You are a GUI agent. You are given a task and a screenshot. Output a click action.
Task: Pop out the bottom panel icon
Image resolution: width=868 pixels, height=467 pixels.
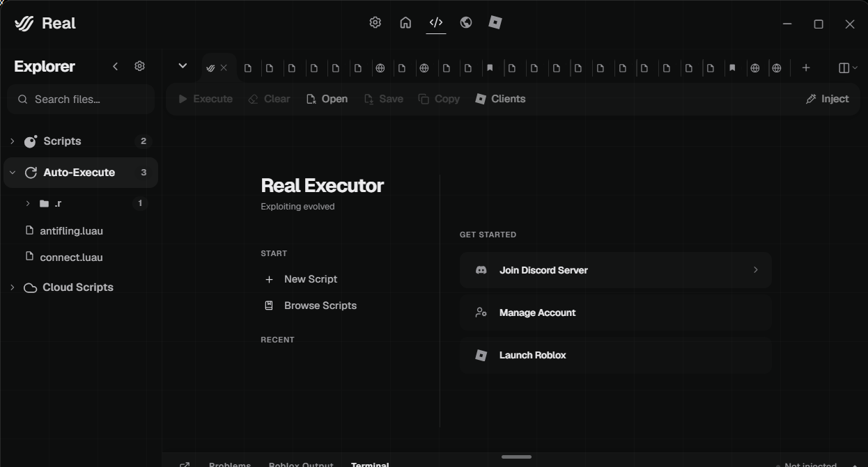[185, 464]
